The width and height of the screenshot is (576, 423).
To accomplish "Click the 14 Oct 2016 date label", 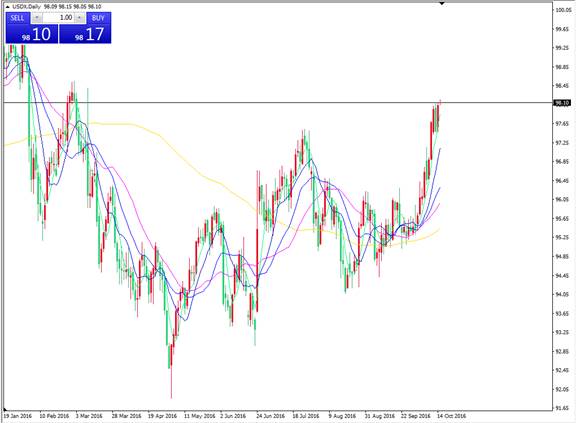I will [451, 416].
